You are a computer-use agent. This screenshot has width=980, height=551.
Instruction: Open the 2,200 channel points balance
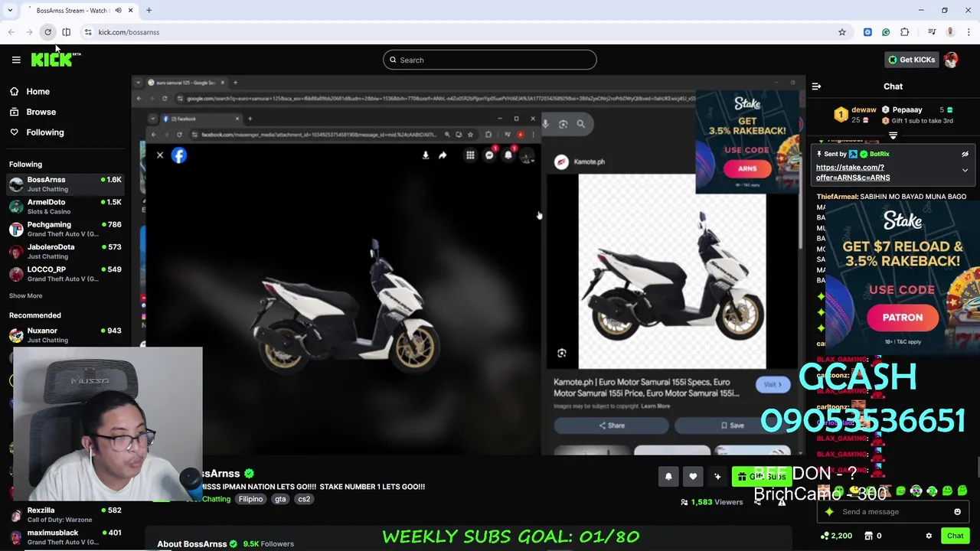(835, 536)
